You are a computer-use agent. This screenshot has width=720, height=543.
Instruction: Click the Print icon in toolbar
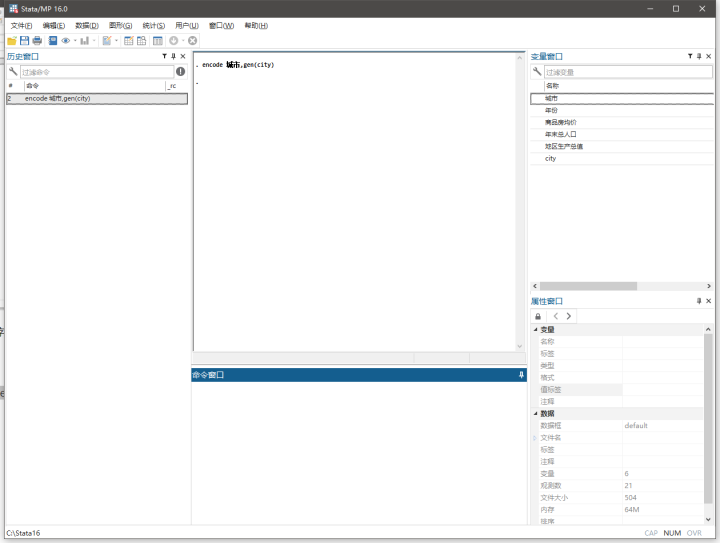(x=37, y=41)
